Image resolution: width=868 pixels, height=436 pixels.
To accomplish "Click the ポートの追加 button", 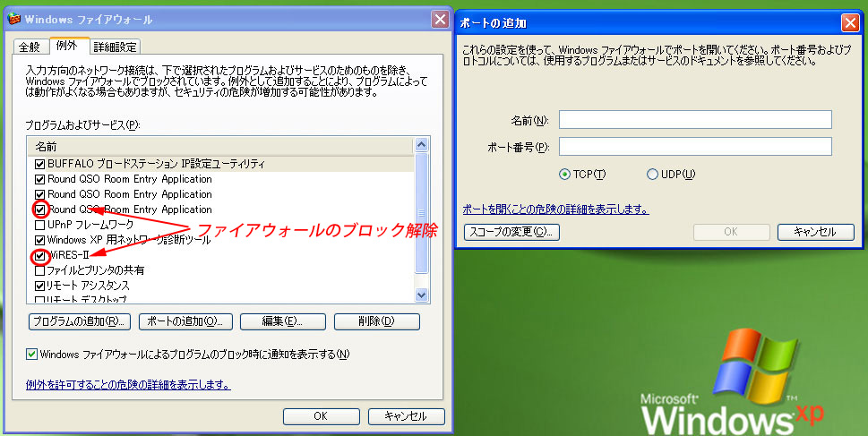I will [x=185, y=321].
